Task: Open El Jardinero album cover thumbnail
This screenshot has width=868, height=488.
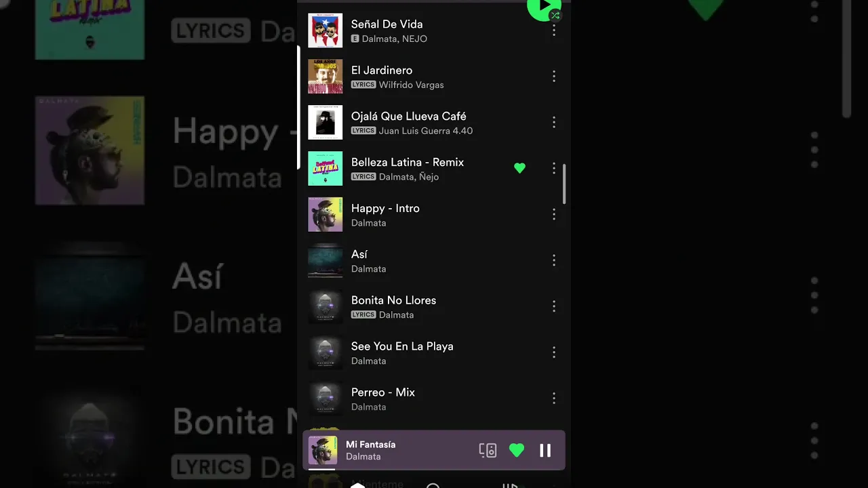Action: tap(325, 77)
